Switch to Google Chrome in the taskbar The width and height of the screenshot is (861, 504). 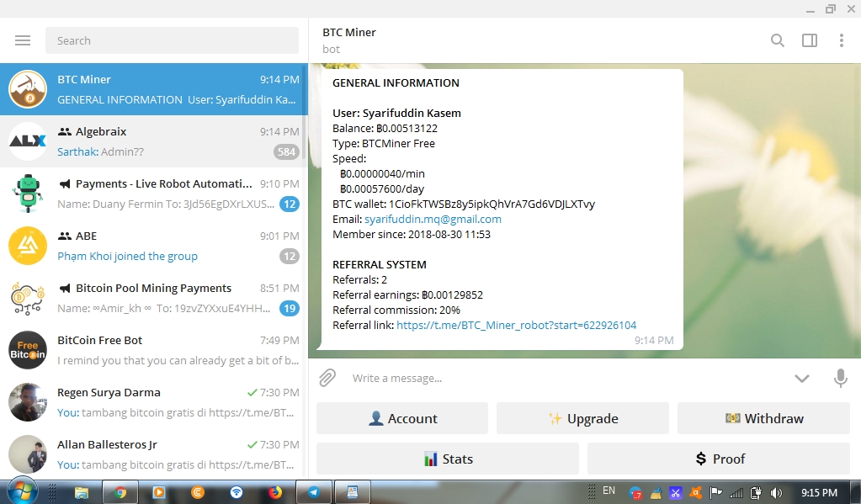120,492
